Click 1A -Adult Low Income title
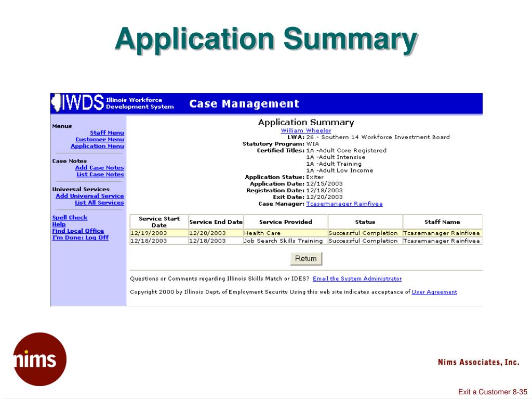 tap(340, 170)
